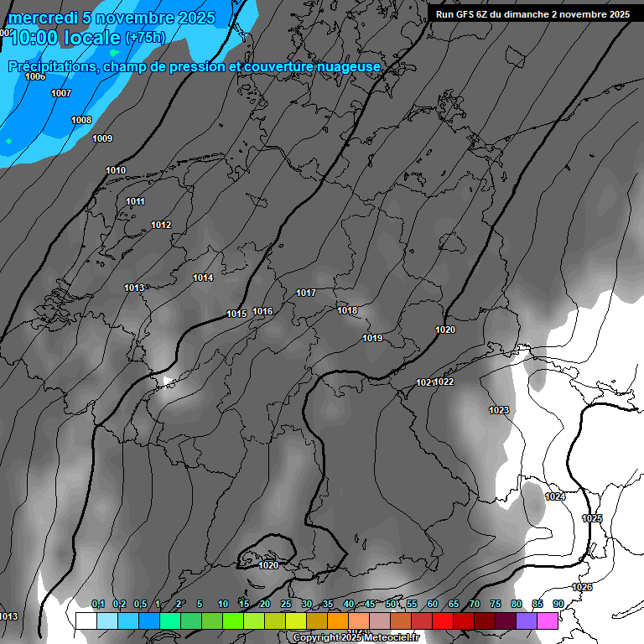The height and width of the screenshot is (644, 644).
Task: Click the 1011 isobar label
Action: point(135,201)
